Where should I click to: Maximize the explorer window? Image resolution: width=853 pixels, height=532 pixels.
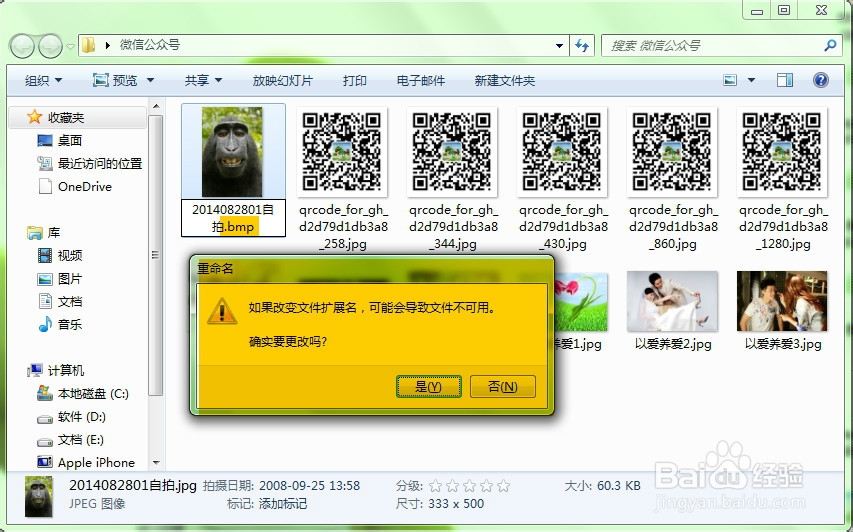(784, 10)
